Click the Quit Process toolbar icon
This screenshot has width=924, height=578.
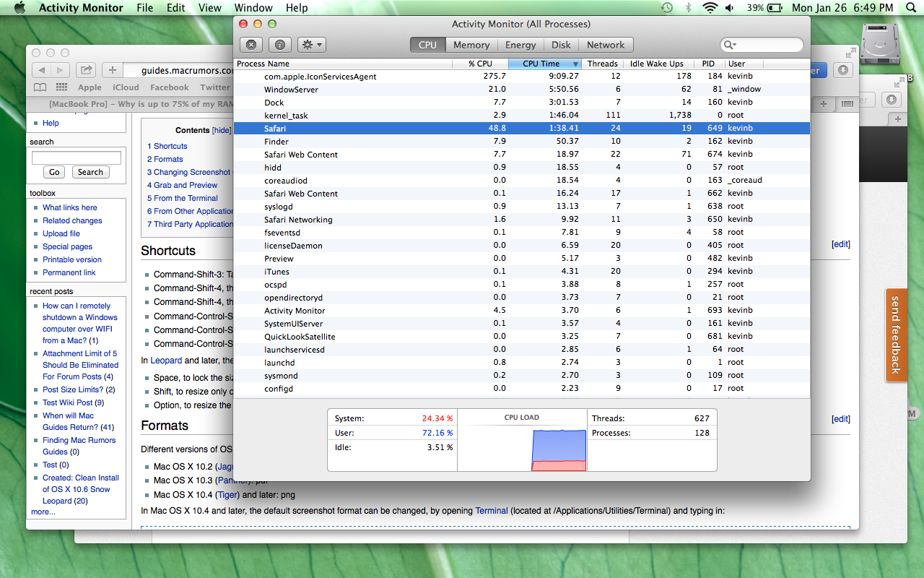(x=250, y=45)
